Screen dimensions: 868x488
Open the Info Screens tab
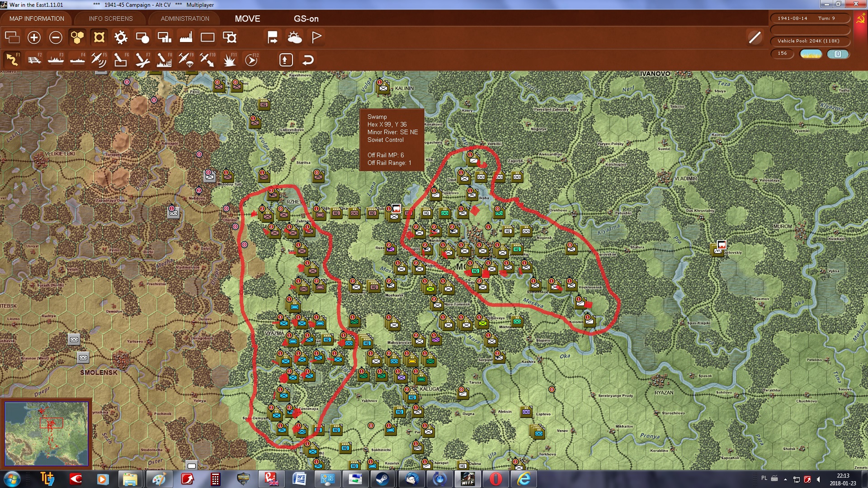click(x=111, y=19)
